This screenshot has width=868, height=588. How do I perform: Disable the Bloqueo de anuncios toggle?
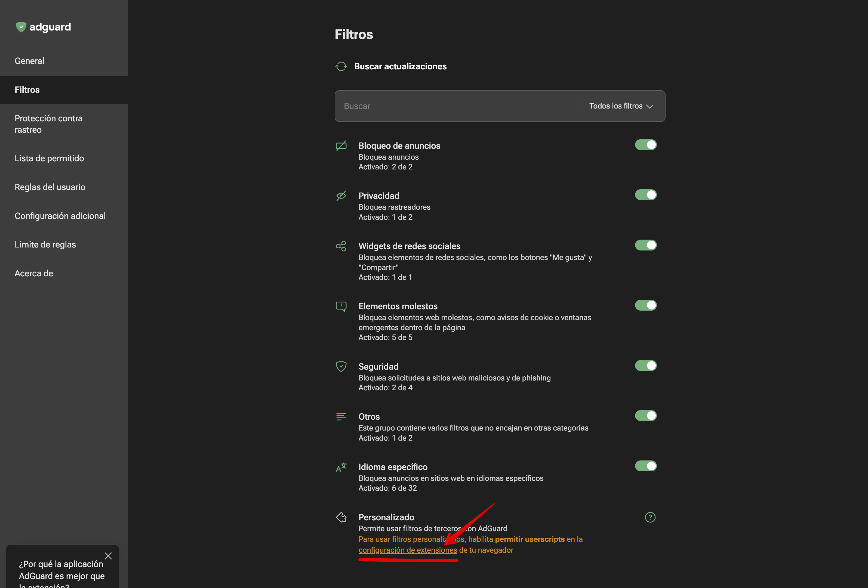[x=645, y=145]
